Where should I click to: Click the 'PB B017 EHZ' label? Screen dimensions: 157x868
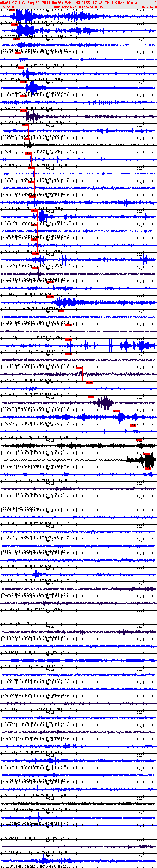[11, 538]
